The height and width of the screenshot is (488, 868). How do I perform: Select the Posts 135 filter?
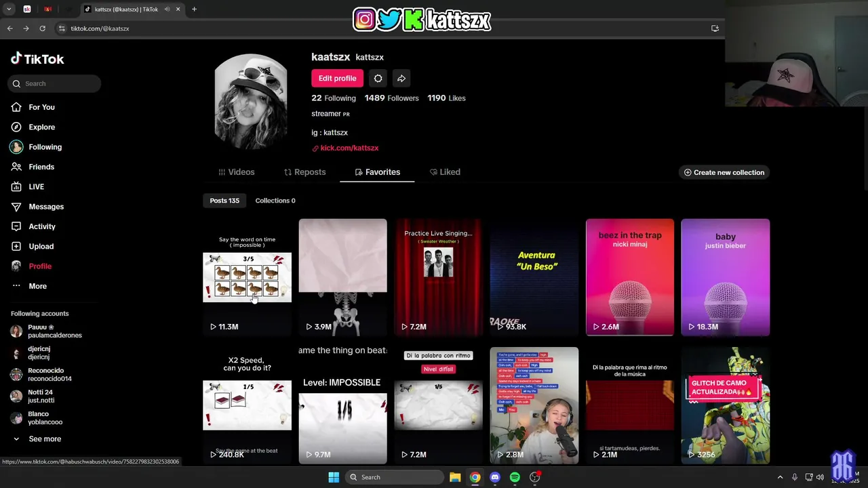[x=224, y=201]
